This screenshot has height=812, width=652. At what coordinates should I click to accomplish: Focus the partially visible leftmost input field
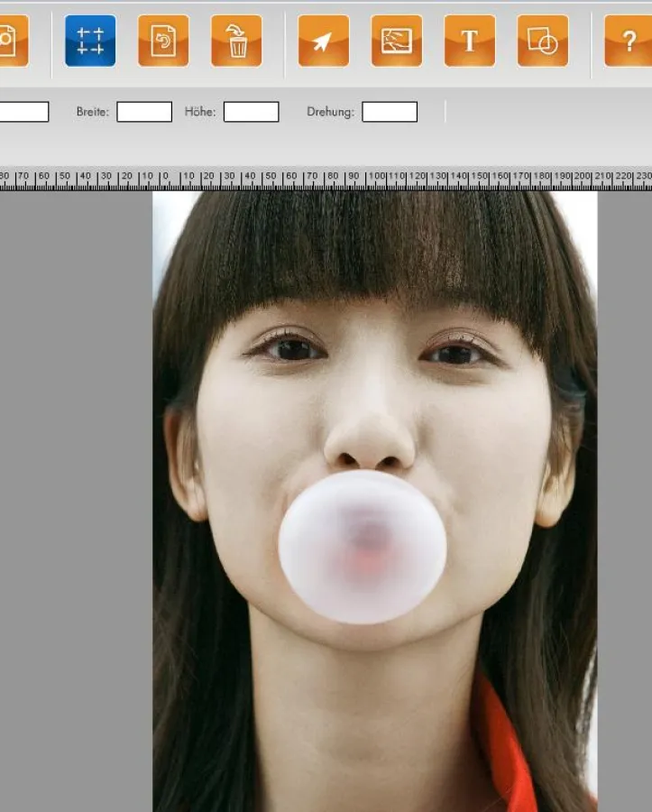[23, 112]
